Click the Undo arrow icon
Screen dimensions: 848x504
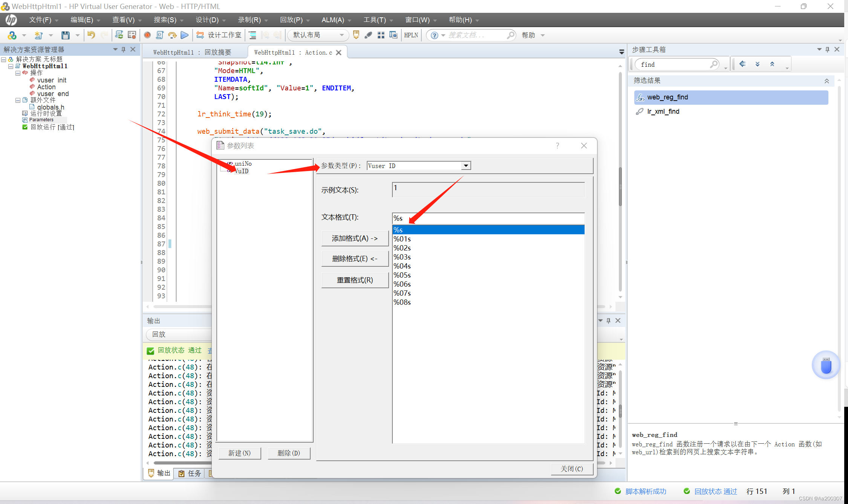tap(91, 35)
